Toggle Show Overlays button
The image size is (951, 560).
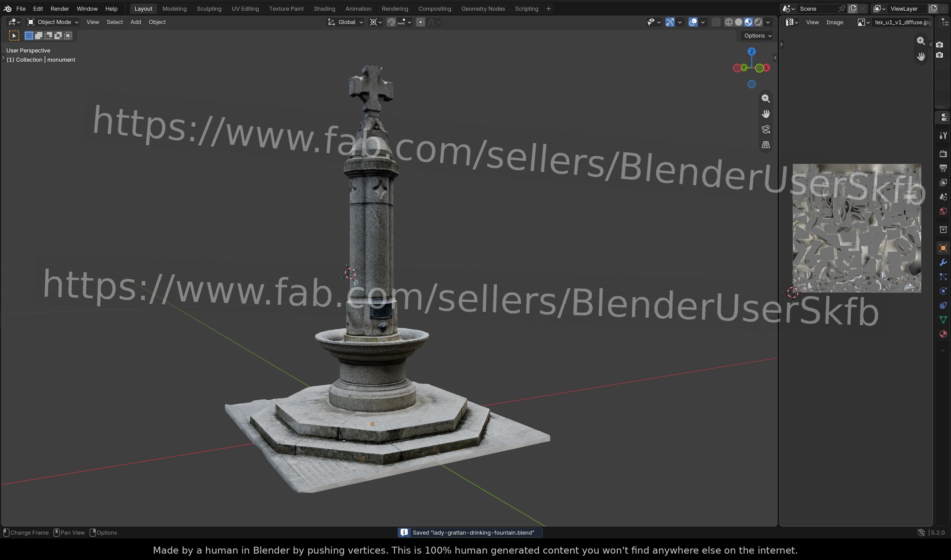point(693,22)
